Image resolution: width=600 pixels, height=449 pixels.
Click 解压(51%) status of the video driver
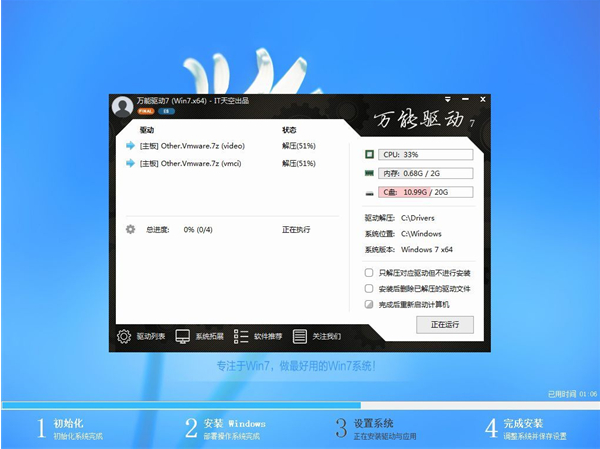299,146
